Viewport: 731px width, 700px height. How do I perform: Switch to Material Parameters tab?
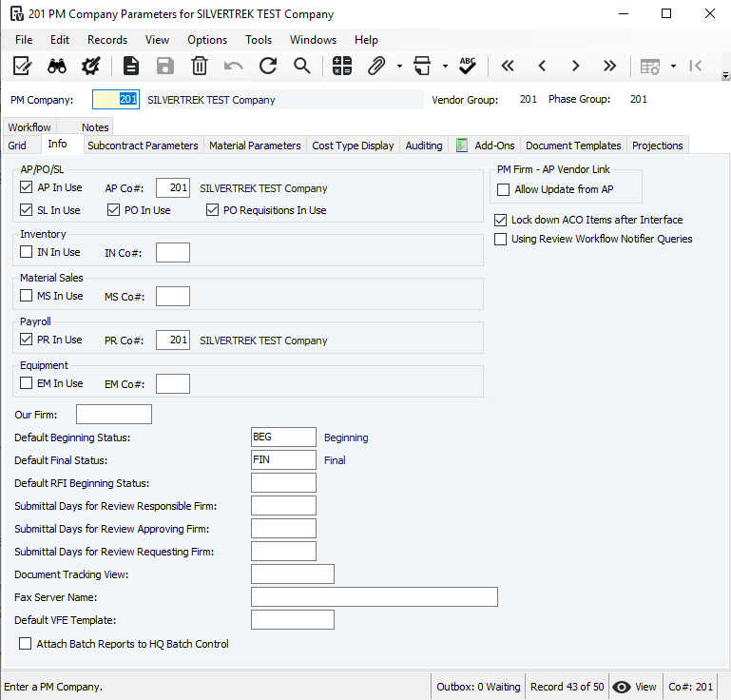pos(255,146)
